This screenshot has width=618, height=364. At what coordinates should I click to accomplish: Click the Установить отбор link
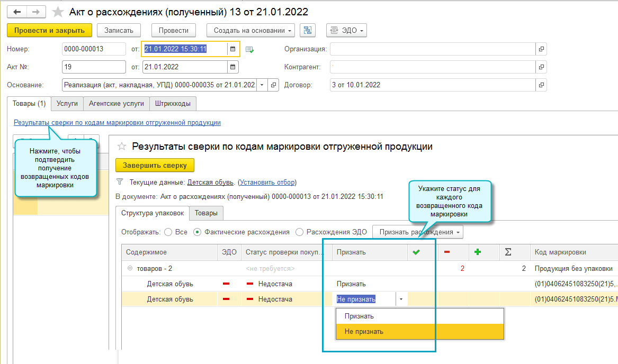(x=267, y=183)
